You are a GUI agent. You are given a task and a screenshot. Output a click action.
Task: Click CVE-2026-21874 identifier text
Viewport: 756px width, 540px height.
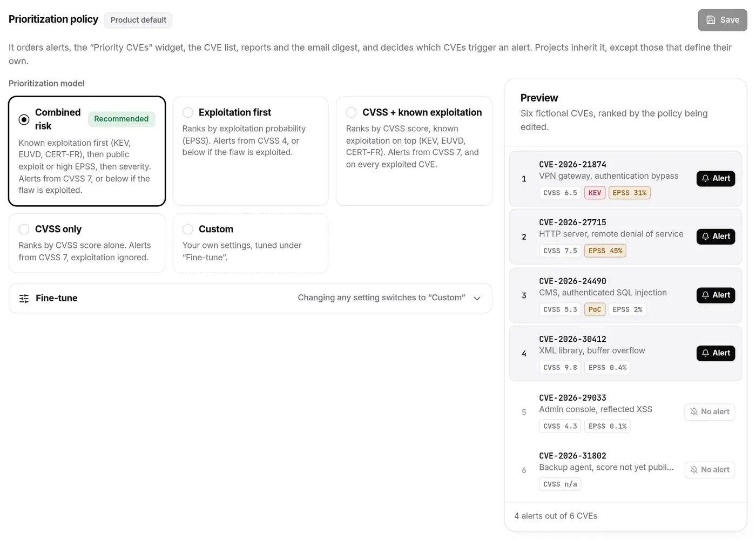coord(572,164)
